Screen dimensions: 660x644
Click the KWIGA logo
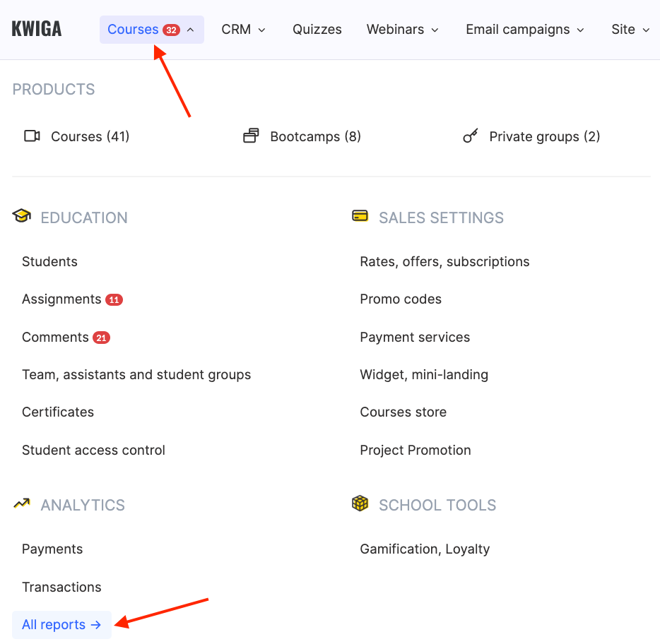pyautogui.click(x=37, y=29)
